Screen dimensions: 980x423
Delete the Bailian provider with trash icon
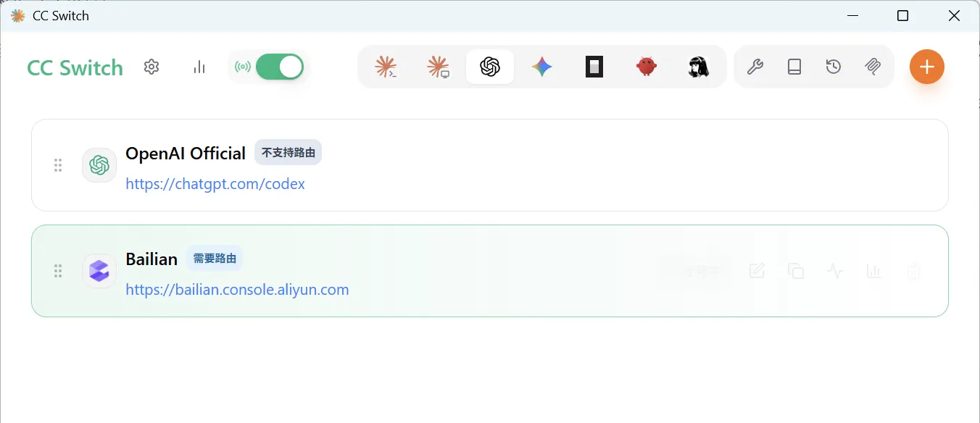pos(913,272)
